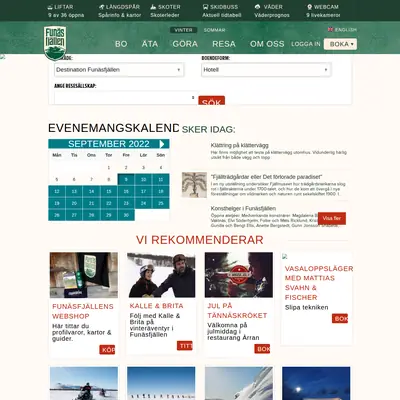
Task: Expand the Boka dropdown button
Action: [340, 44]
